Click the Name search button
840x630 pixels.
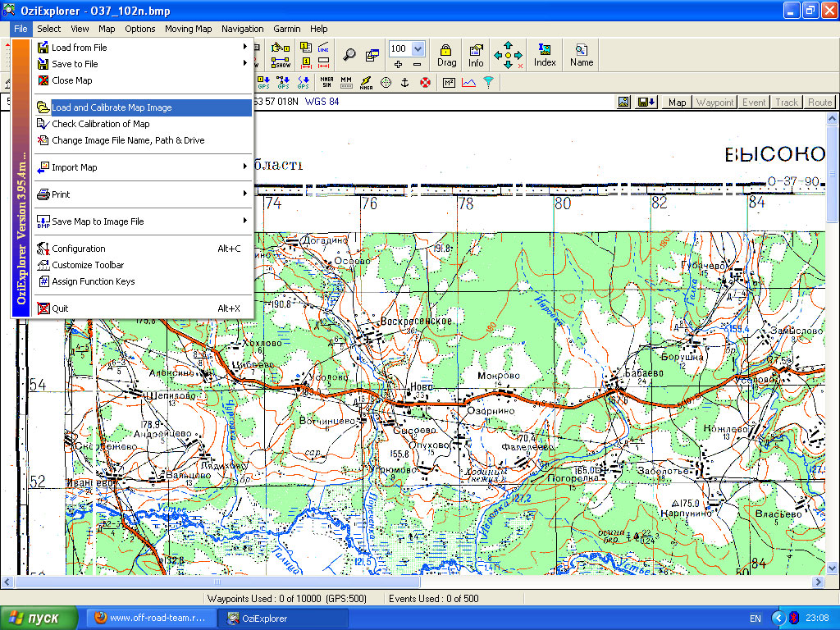(x=582, y=55)
